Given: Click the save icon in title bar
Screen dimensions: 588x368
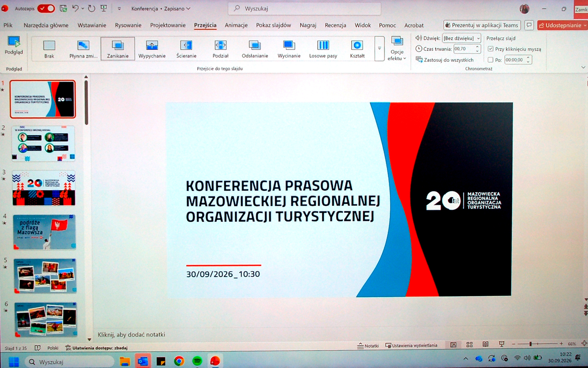Looking at the screenshot, I should click(x=63, y=8).
